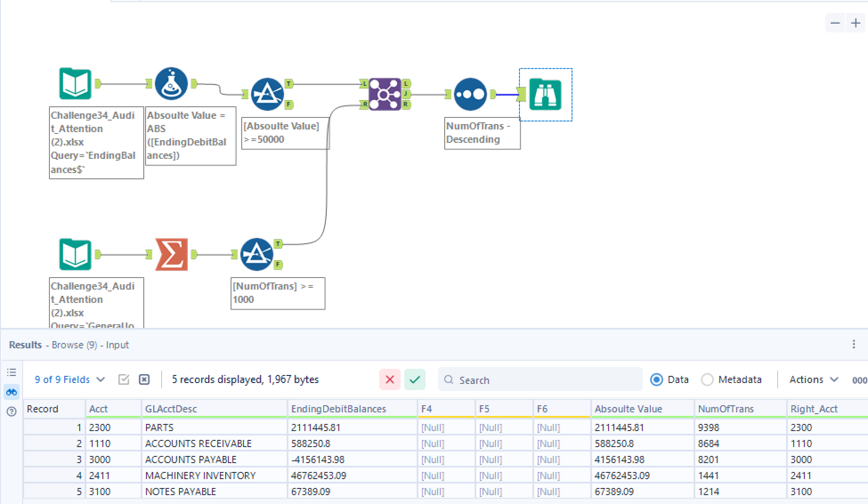Click the F output anchor of lower Filter
This screenshot has height=504, width=868.
coord(278,265)
